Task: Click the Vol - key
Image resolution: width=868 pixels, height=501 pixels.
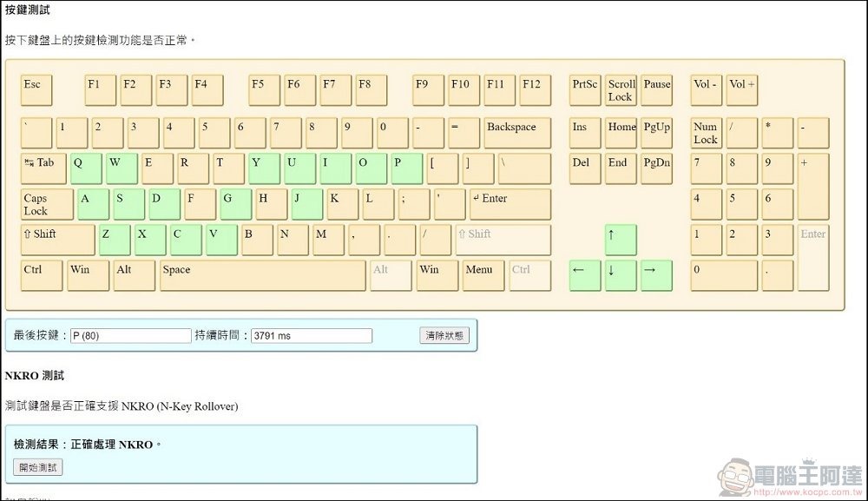Action: pos(706,90)
